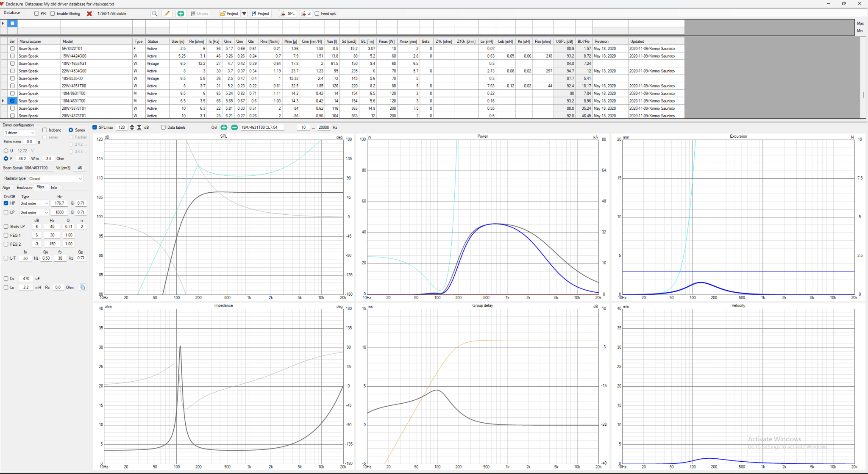This screenshot has height=474, width=868.
Task: Switch to the Align tab
Action: [6, 187]
